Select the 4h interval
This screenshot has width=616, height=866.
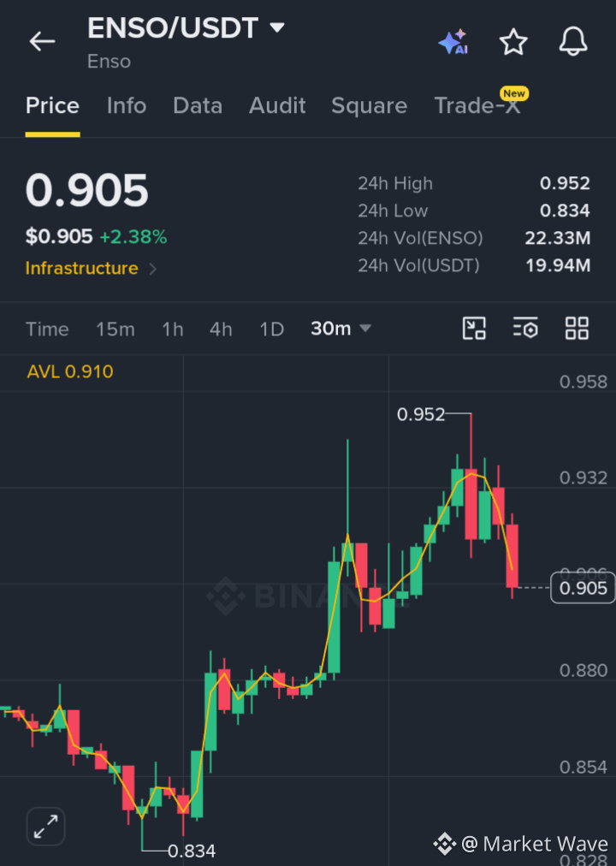tap(221, 329)
